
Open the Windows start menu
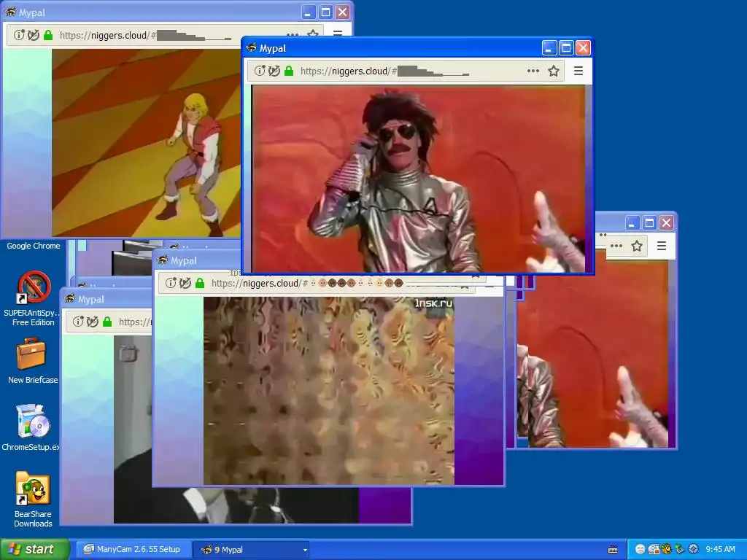pos(35,549)
